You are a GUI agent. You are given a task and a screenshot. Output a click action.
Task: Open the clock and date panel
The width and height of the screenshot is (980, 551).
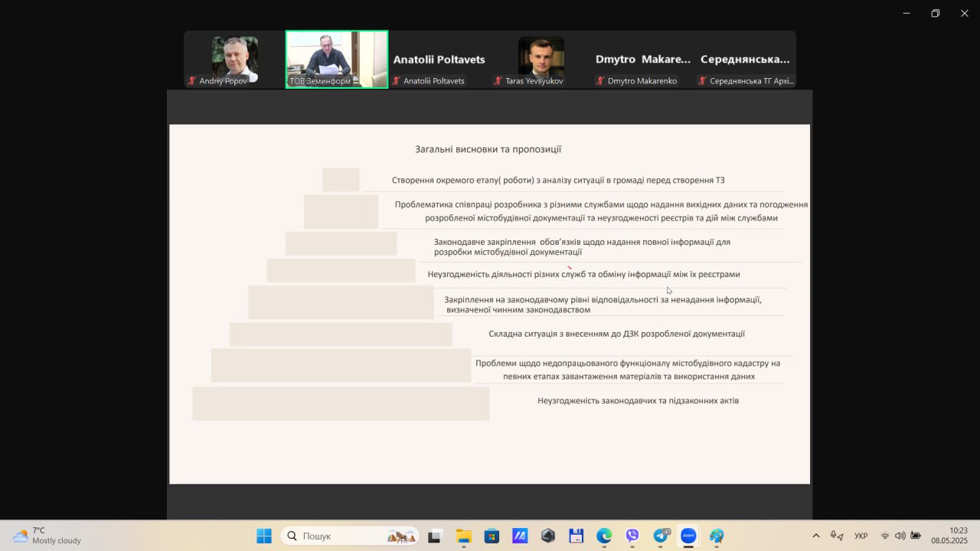coord(949,536)
